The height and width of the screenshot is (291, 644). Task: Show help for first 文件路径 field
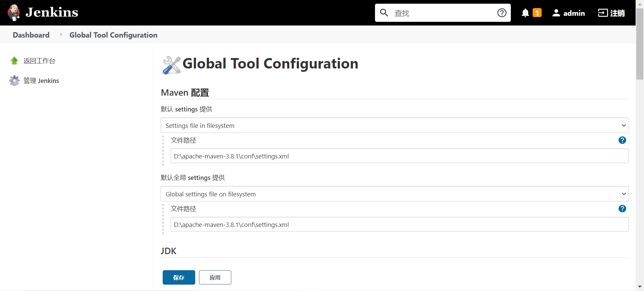(x=622, y=140)
